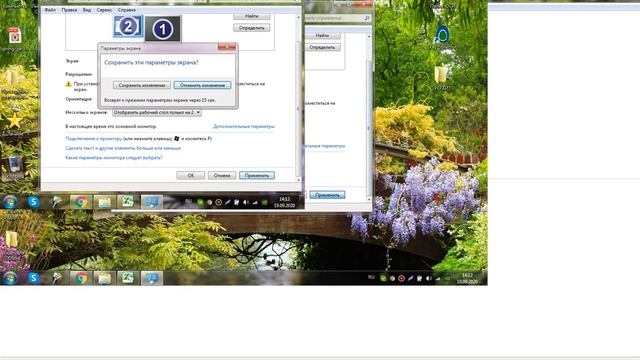Open Какие параметры монитора следует выбрать link

point(114,158)
